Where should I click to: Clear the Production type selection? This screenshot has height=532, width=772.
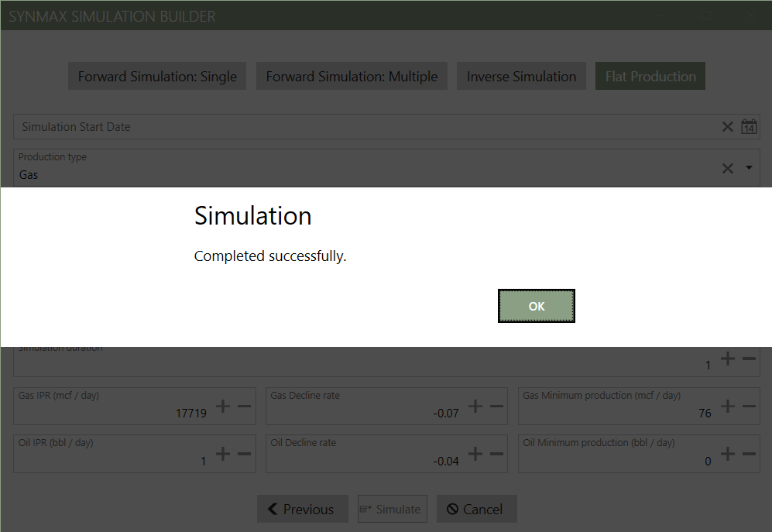727,168
